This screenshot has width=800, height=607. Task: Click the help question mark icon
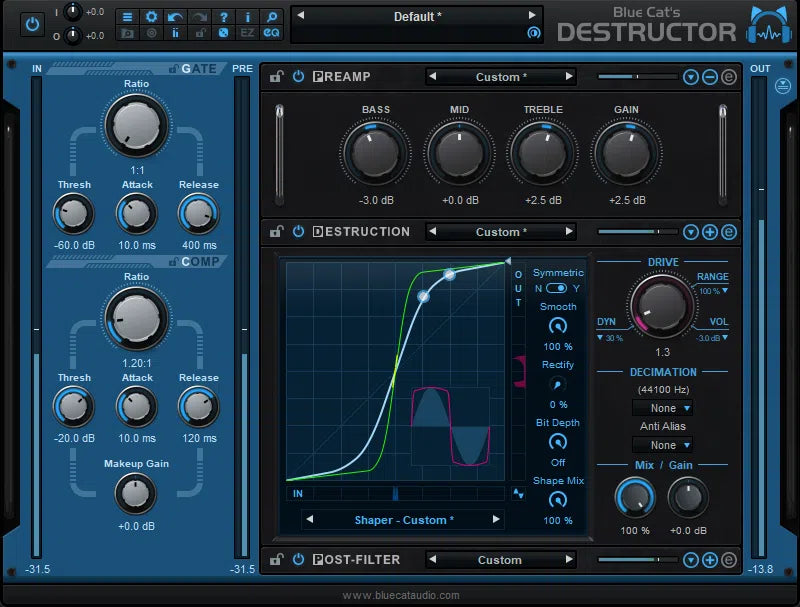224,17
